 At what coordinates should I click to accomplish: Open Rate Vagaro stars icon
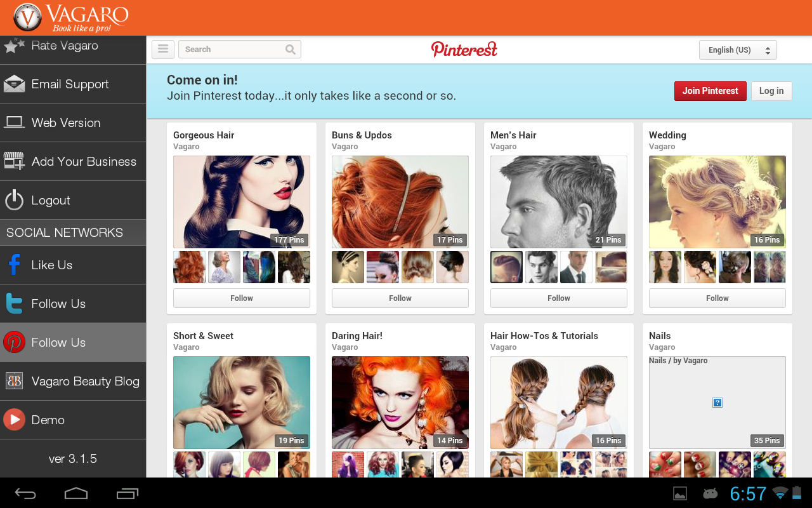pos(14,46)
